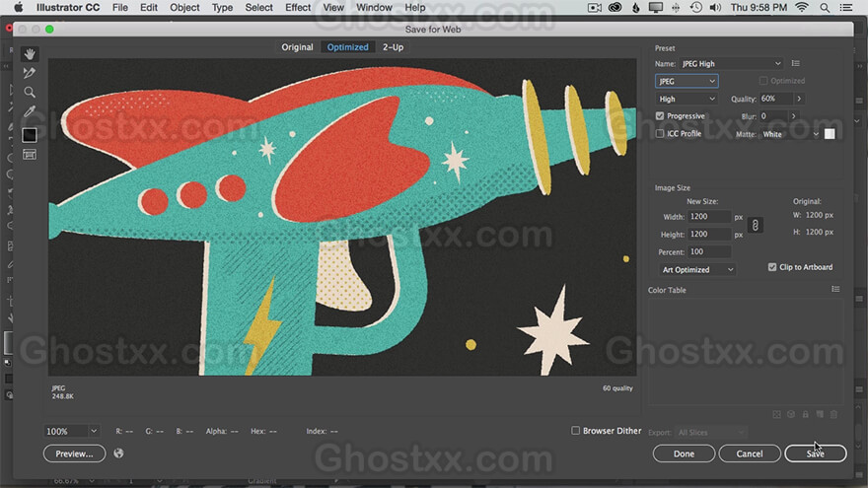Open the 100% zoom level dropdown

click(71, 431)
